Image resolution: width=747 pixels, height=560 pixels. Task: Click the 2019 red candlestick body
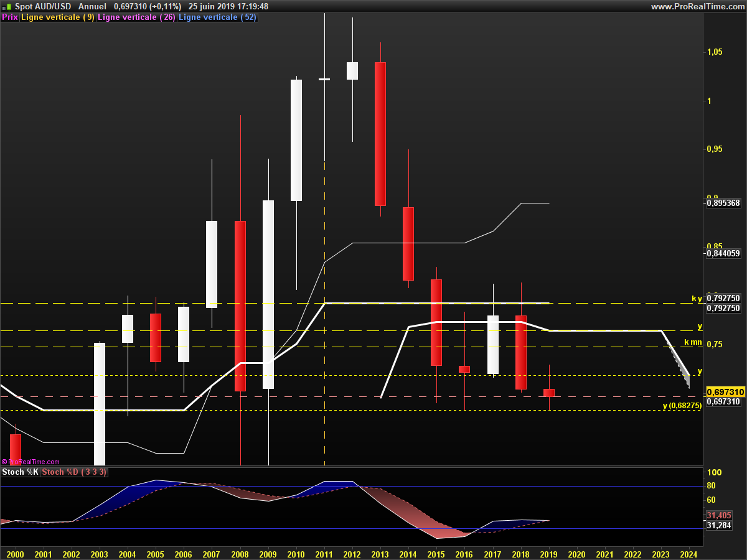point(549,393)
